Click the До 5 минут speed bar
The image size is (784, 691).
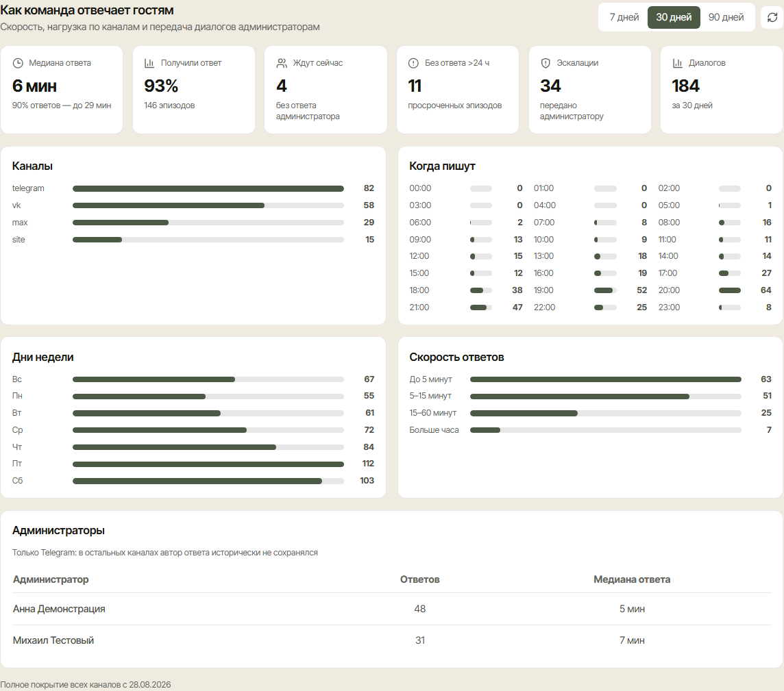coord(606,379)
